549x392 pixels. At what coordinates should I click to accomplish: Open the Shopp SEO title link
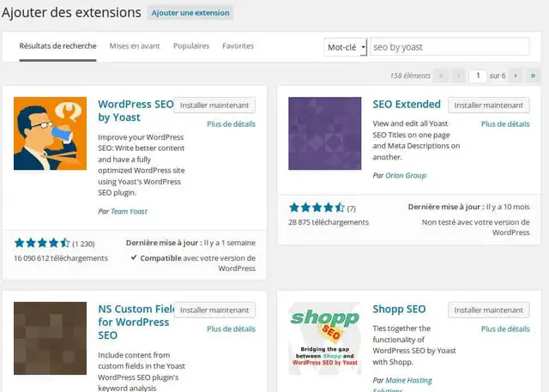click(399, 309)
